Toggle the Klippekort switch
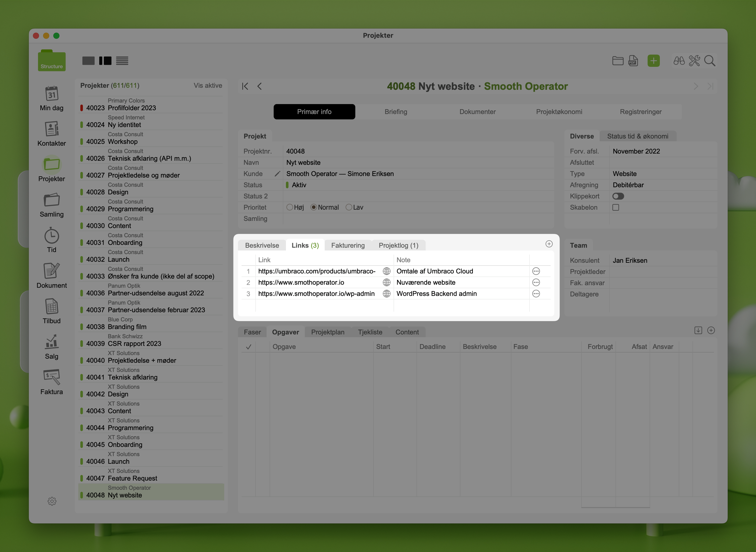The image size is (756, 552). click(618, 196)
